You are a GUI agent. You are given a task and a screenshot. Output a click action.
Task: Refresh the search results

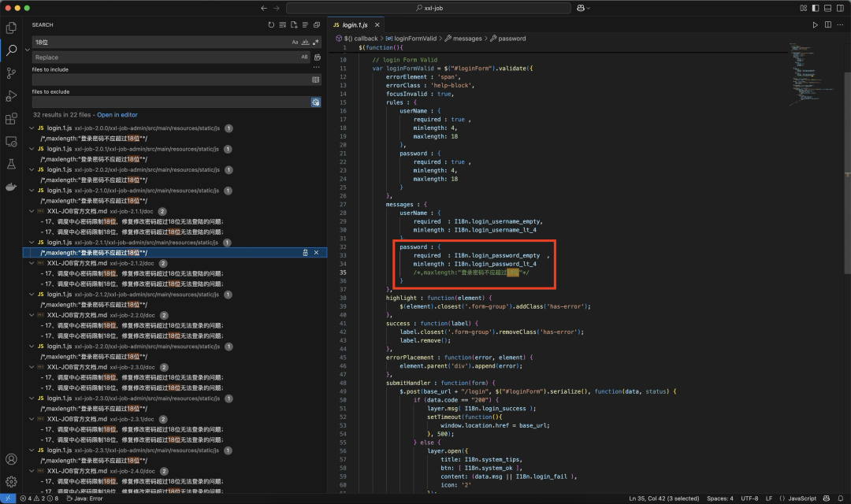tap(271, 25)
